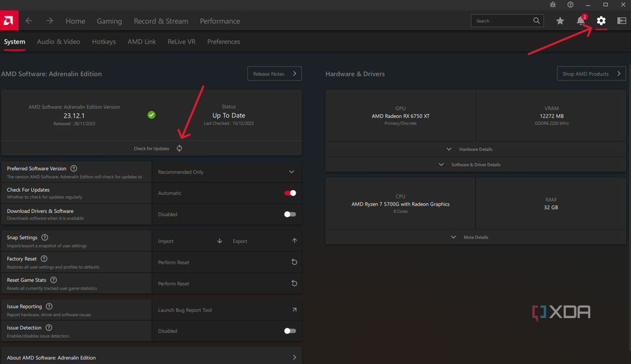Switch to Preferences tab
Screen dimensions: 631x364
223,41
